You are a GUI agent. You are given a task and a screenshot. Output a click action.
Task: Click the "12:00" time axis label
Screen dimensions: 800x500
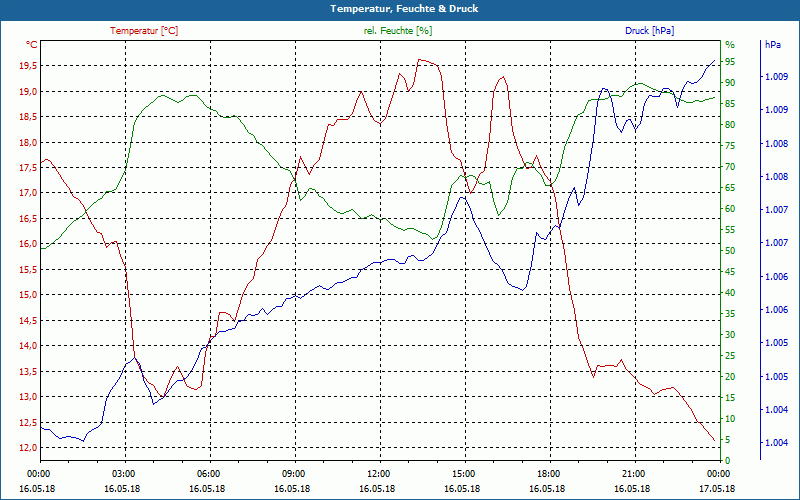(x=378, y=473)
